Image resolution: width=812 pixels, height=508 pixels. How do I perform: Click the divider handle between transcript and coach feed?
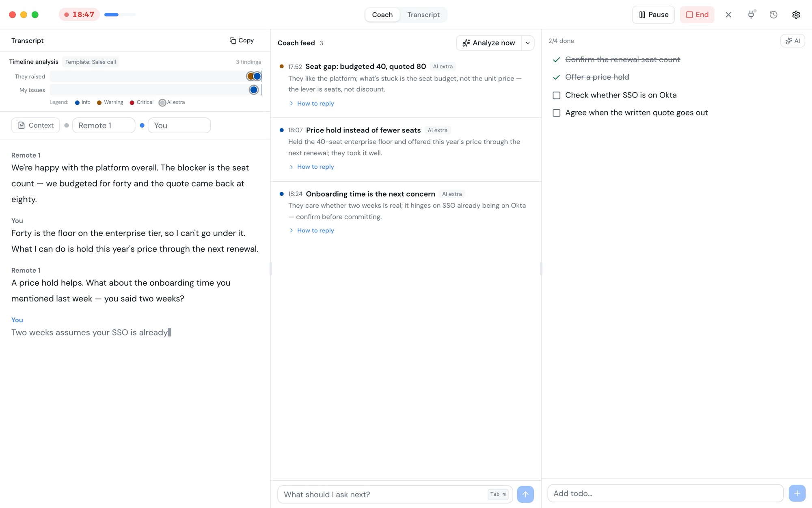[x=270, y=269]
